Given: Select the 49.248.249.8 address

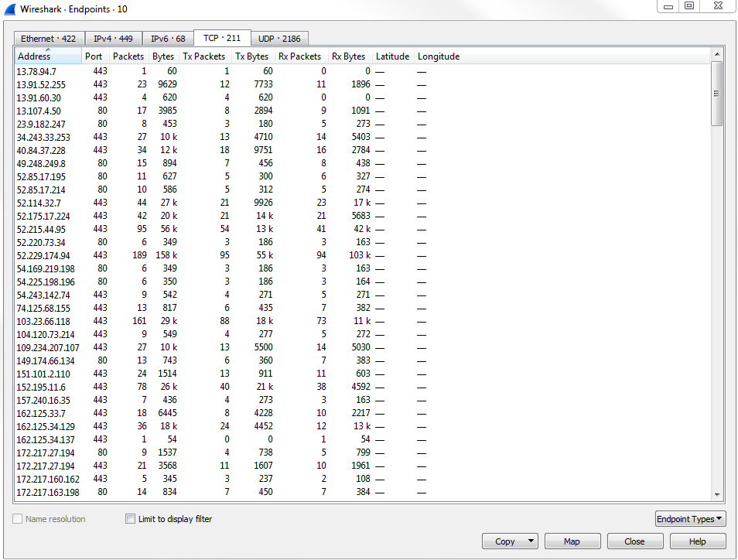Looking at the screenshot, I should pyautogui.click(x=41, y=164).
